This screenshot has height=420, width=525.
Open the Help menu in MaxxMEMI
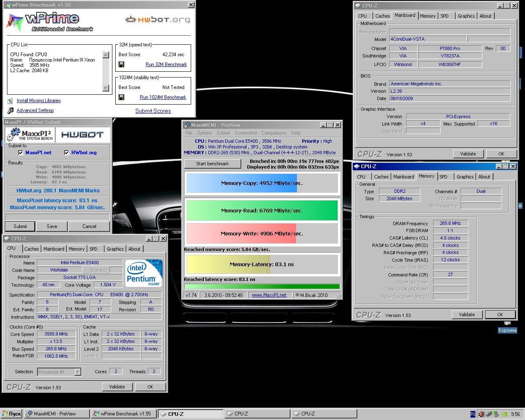tap(296, 133)
